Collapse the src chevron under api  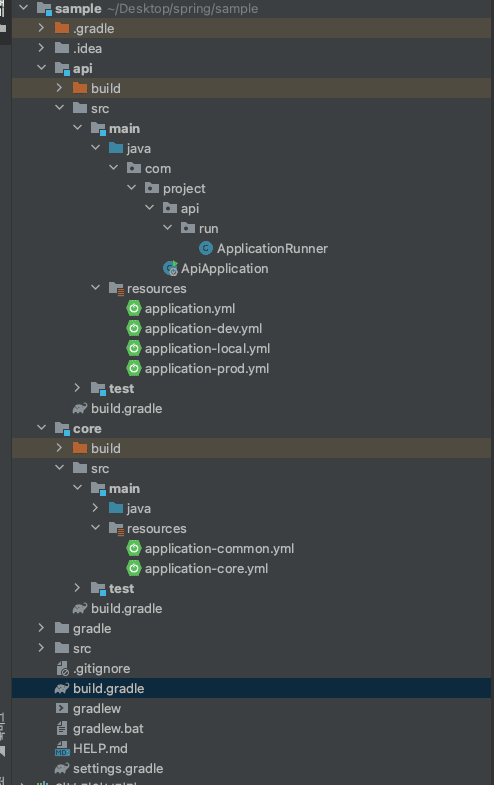pyautogui.click(x=60, y=108)
